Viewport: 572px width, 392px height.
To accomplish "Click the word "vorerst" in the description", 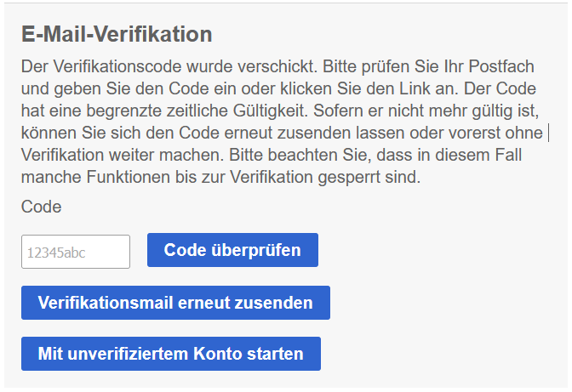I will pyautogui.click(x=481, y=133).
